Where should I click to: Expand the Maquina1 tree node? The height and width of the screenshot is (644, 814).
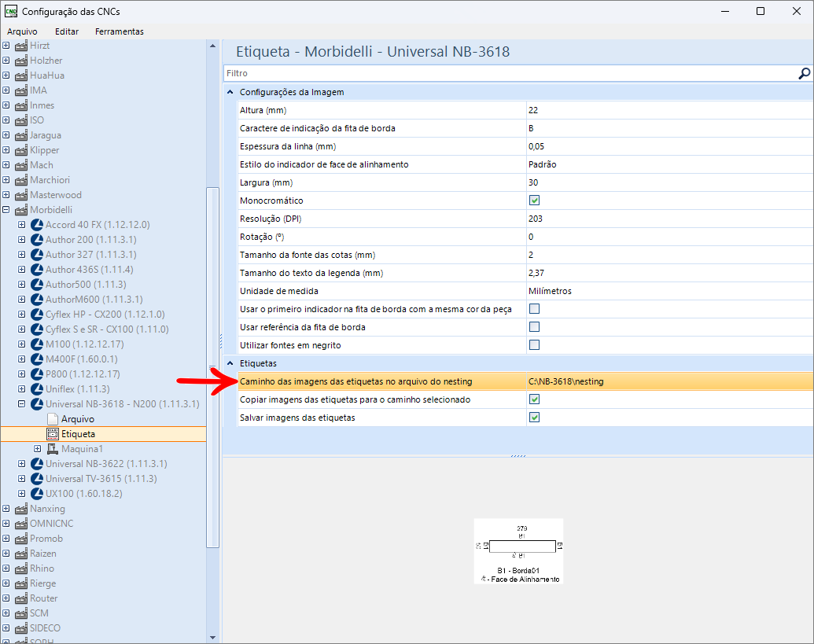38,449
